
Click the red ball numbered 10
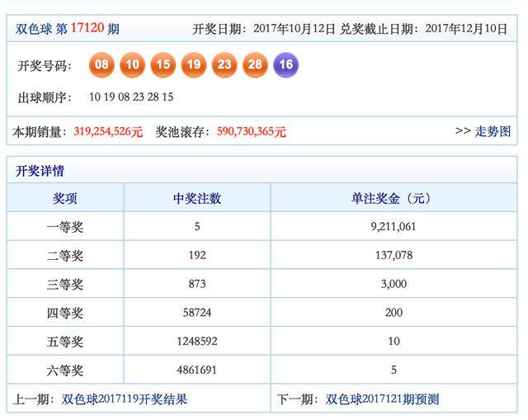(x=133, y=65)
